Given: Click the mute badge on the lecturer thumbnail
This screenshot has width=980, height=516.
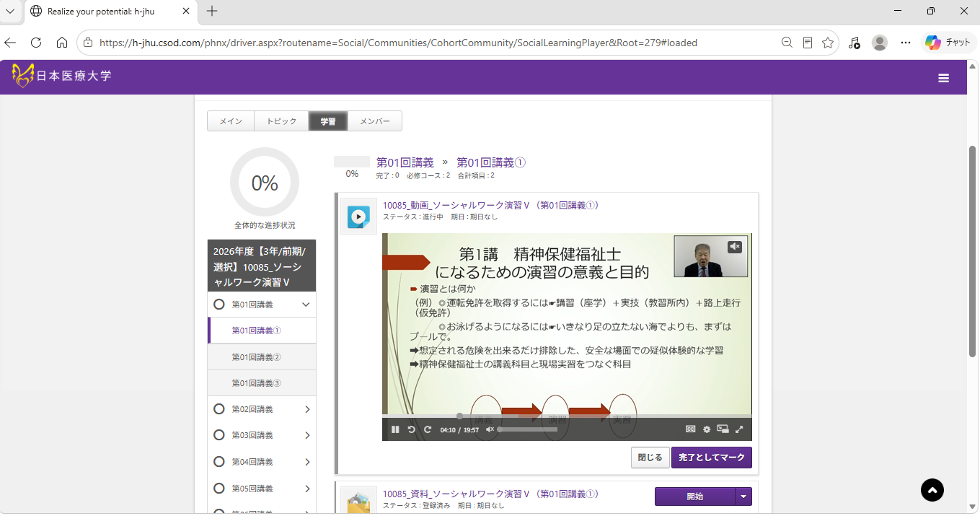Looking at the screenshot, I should (735, 247).
